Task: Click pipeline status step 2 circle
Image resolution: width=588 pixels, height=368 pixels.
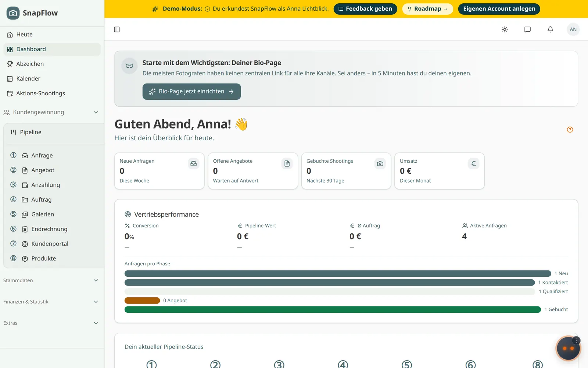Action: click(x=215, y=364)
